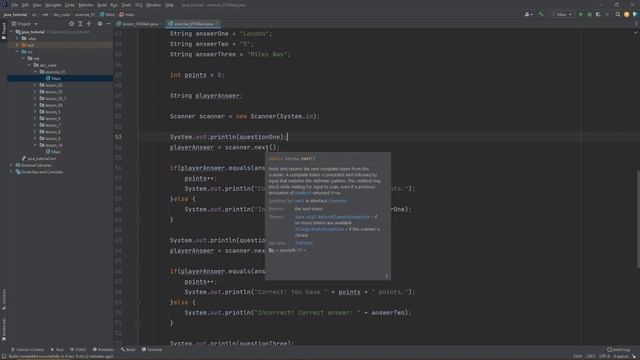The width and height of the screenshot is (640, 360).
Task: Click the status bar tool-window toggle icon
Action: point(4,356)
